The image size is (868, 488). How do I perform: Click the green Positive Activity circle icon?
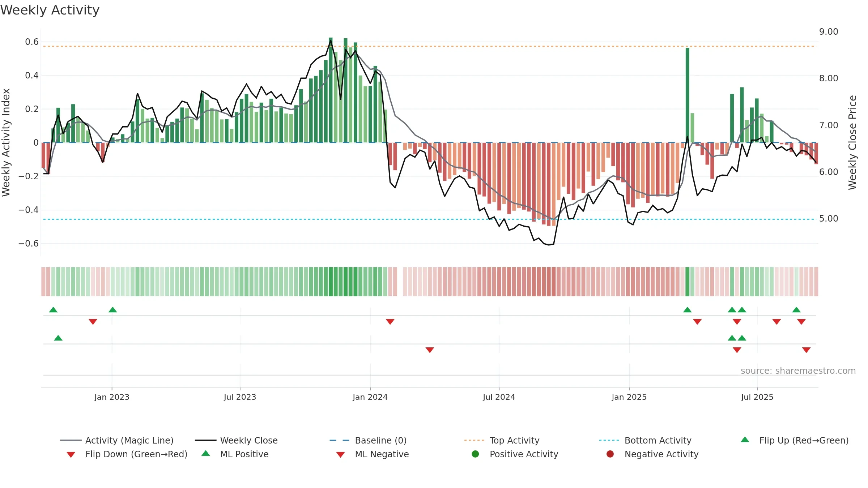tap(475, 454)
